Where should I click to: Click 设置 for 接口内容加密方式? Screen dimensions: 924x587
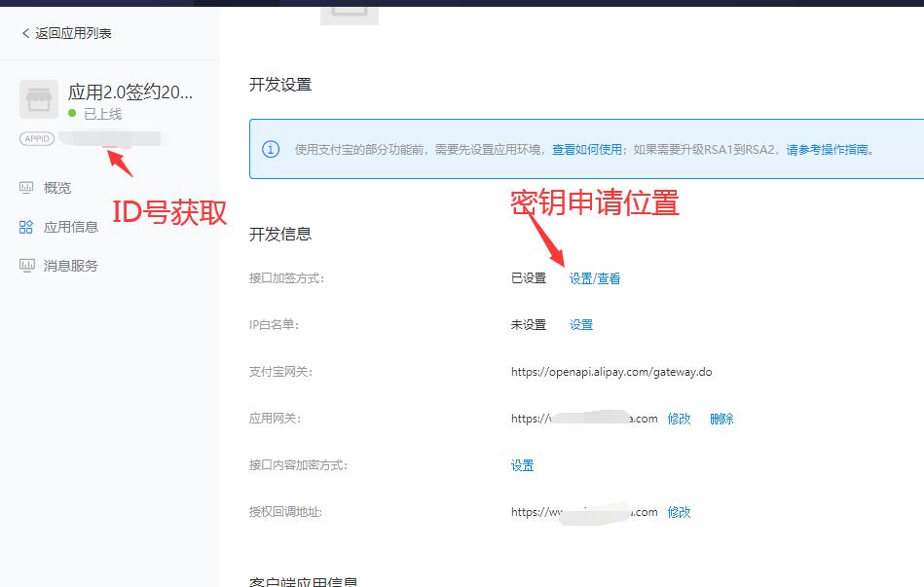point(522,465)
